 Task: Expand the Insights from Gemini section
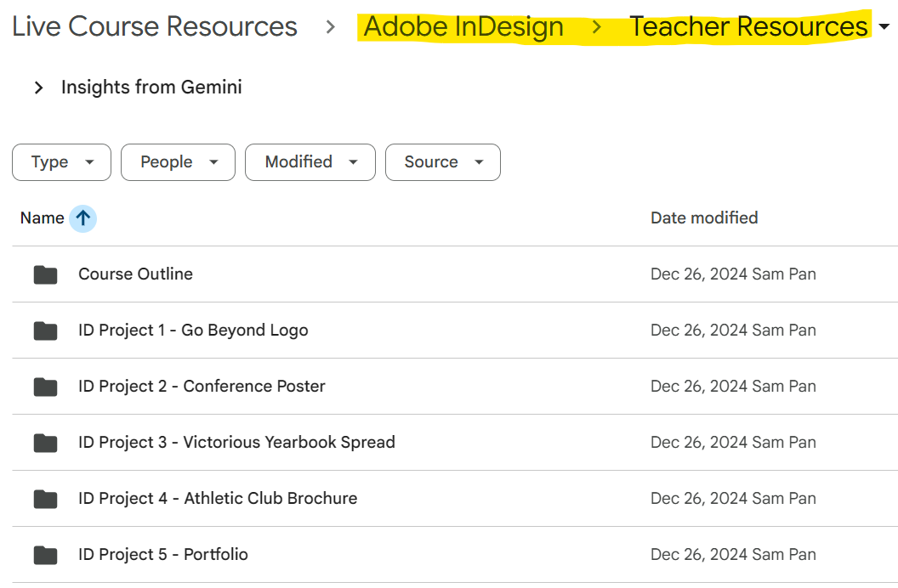point(38,88)
